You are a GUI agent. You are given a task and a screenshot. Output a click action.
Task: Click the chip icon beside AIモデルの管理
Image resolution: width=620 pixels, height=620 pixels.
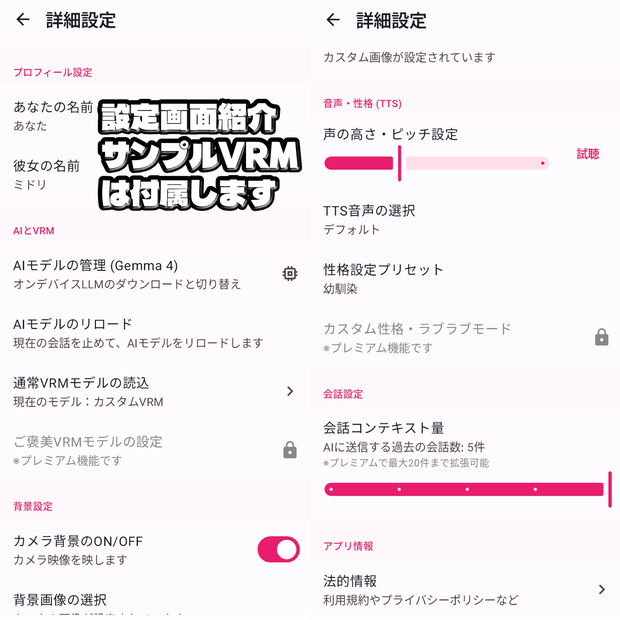(x=290, y=274)
